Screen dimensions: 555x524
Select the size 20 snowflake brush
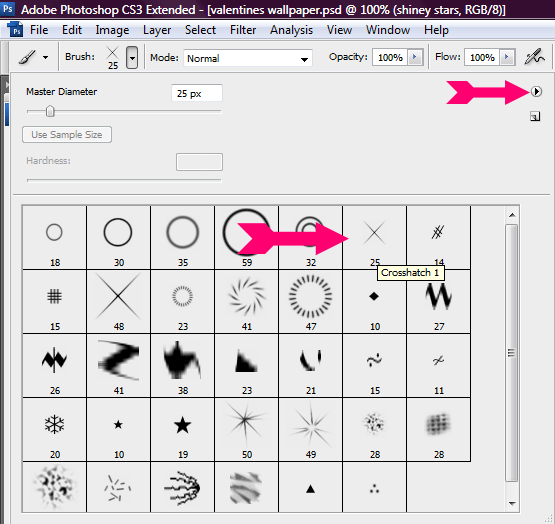[55, 430]
